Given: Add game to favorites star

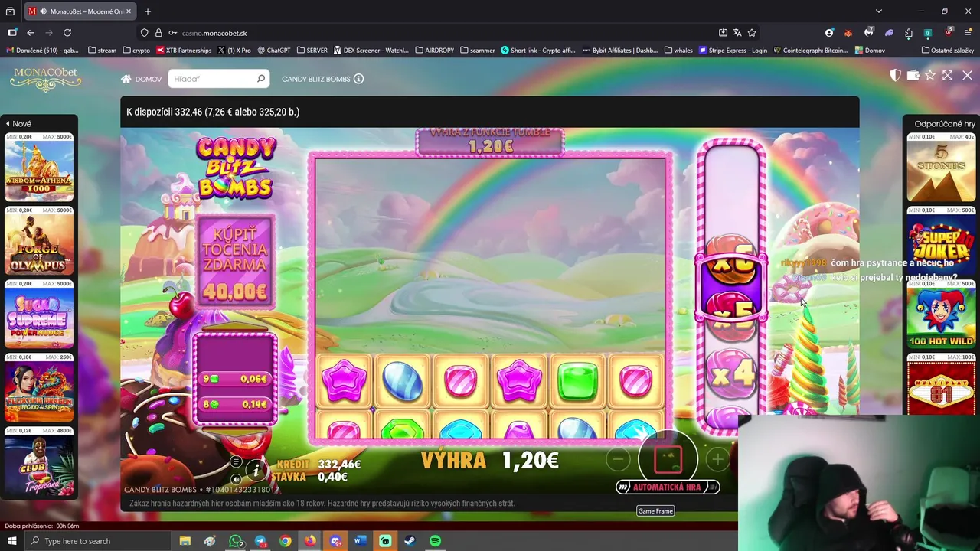Looking at the screenshot, I should pos(930,75).
